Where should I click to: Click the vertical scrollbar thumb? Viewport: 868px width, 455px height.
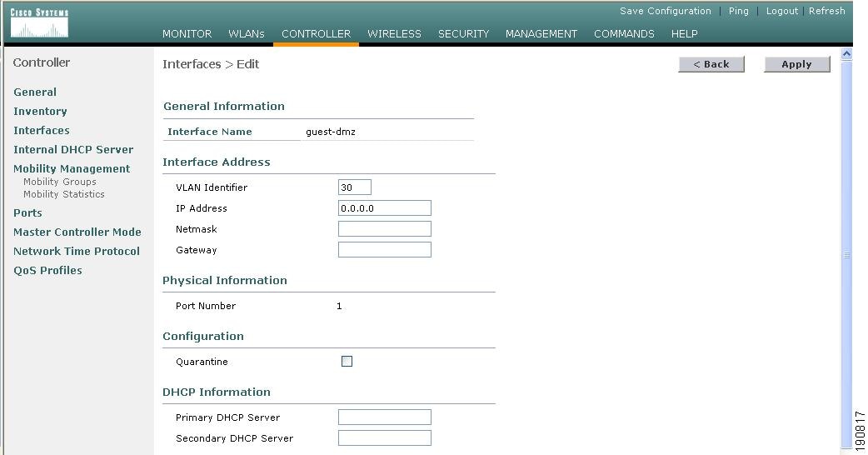(x=846, y=254)
